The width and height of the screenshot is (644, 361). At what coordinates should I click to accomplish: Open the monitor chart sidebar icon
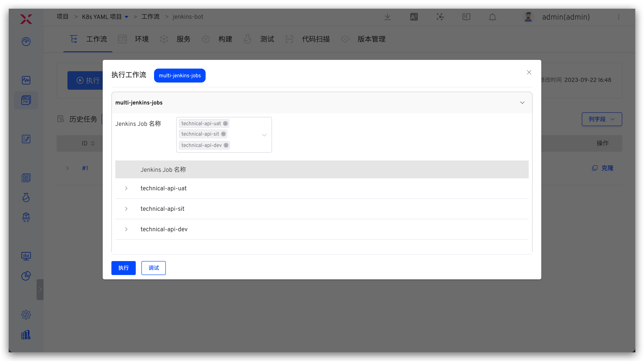[26, 256]
